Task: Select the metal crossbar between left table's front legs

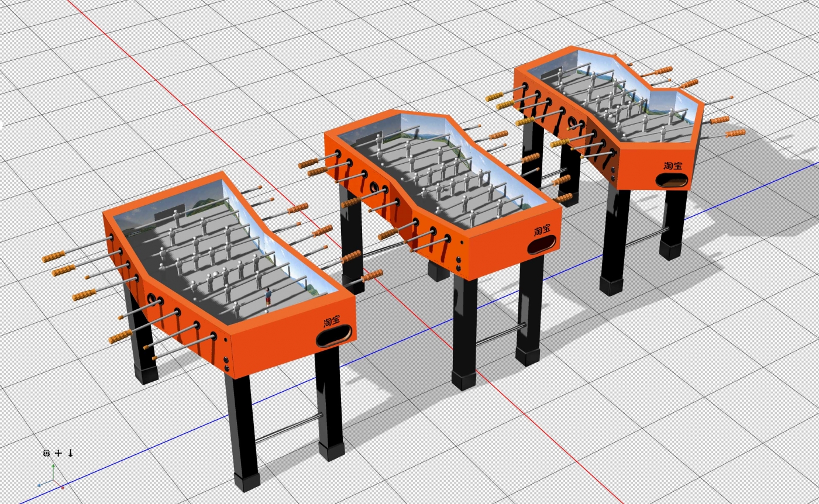Action: [288, 428]
